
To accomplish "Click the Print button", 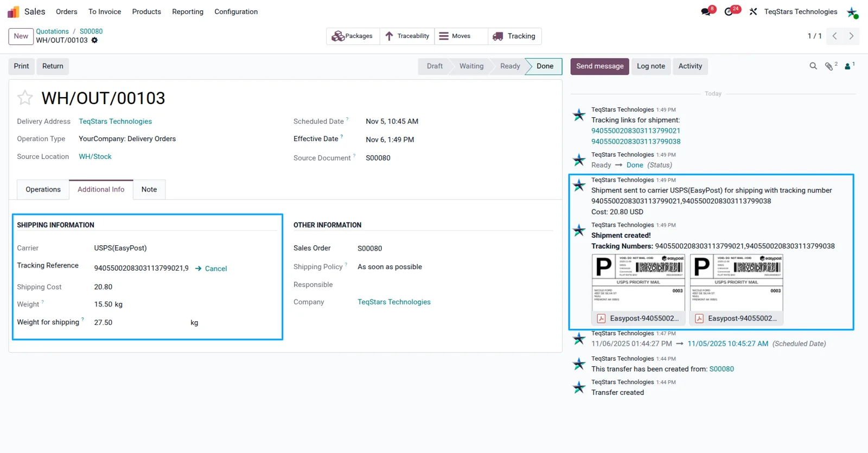I will [x=22, y=66].
